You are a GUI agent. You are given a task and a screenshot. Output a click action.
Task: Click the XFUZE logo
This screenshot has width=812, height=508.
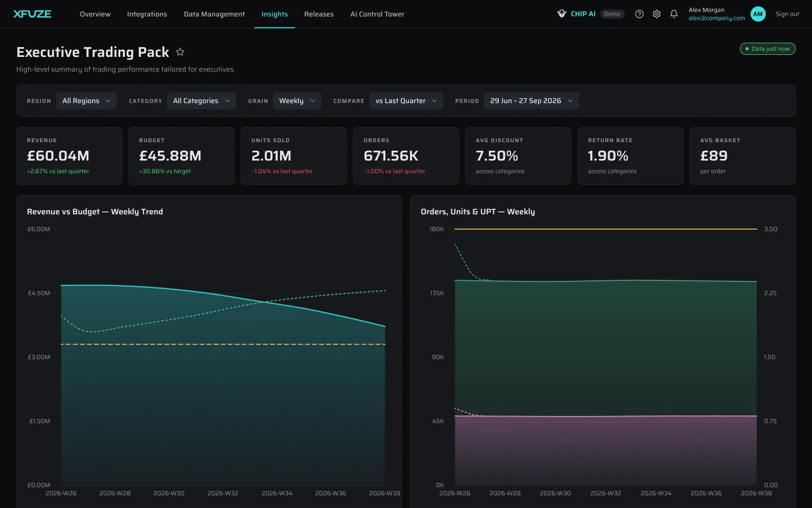coord(32,14)
